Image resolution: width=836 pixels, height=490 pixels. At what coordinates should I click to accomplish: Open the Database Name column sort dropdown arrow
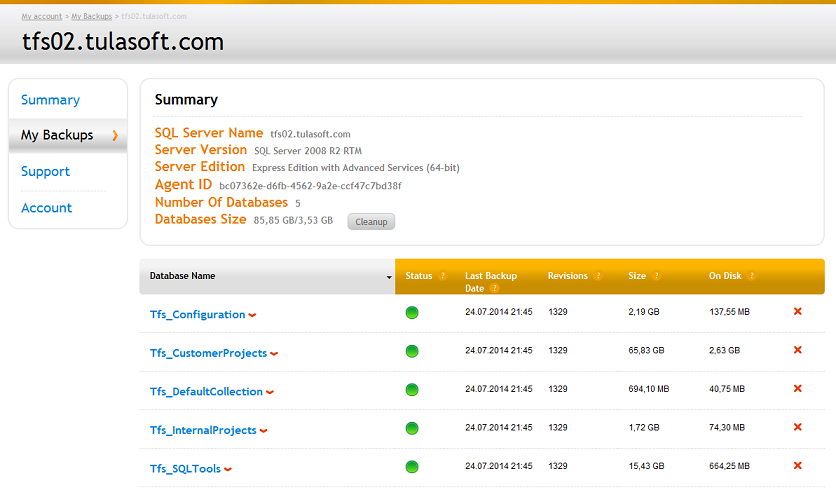click(389, 277)
